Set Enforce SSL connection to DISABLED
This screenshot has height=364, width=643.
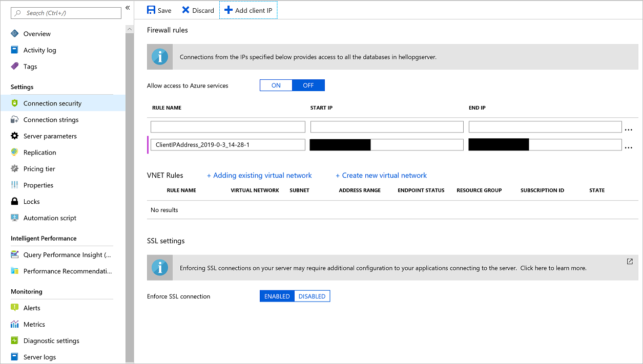(x=312, y=296)
